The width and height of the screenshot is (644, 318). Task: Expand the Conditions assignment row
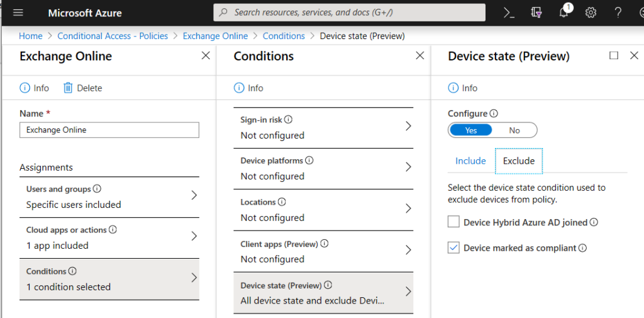click(x=109, y=279)
